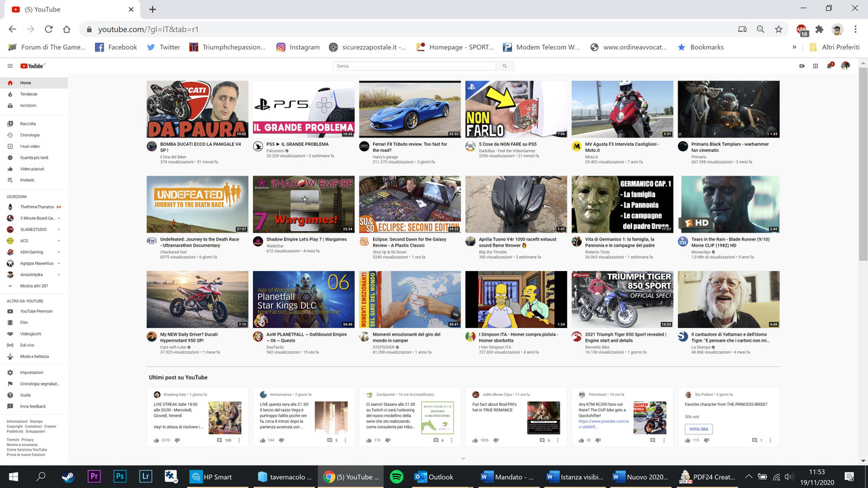Open the YouTube account avatar menu
Image resolution: width=868 pixels, height=488 pixels.
pyautogui.click(x=845, y=66)
